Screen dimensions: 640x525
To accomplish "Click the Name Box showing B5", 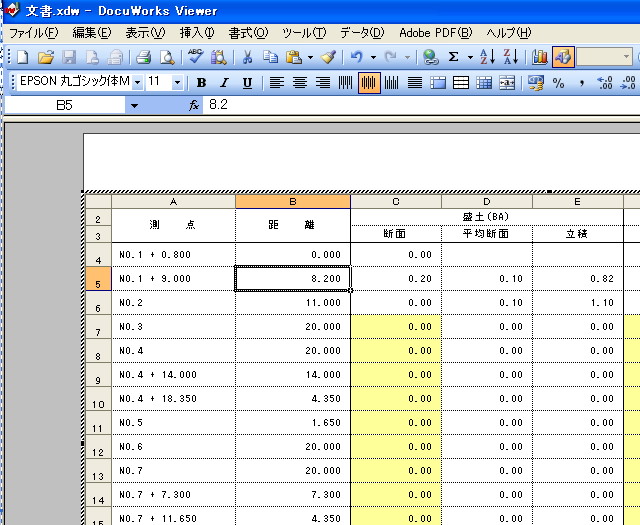I will [64, 106].
